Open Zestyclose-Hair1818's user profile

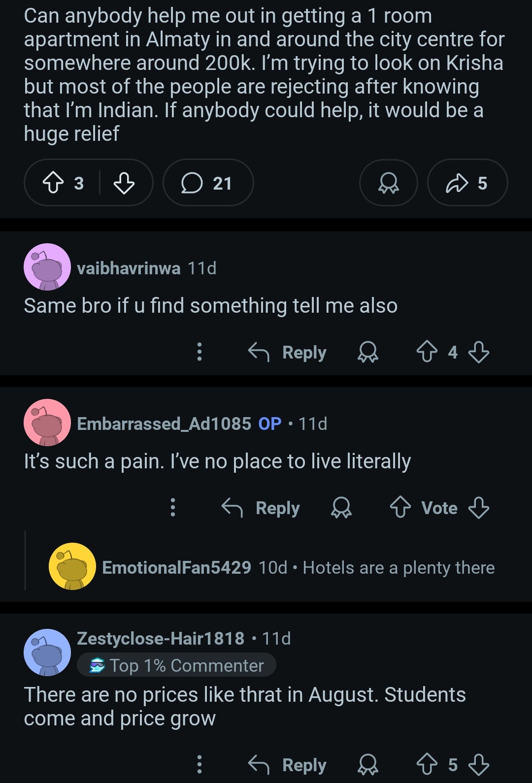[161, 638]
